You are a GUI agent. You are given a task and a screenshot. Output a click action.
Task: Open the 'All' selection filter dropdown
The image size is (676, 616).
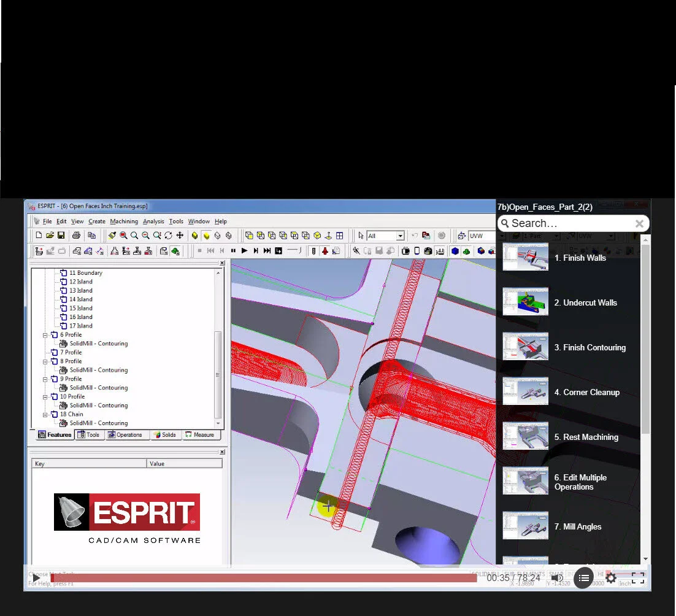(400, 236)
